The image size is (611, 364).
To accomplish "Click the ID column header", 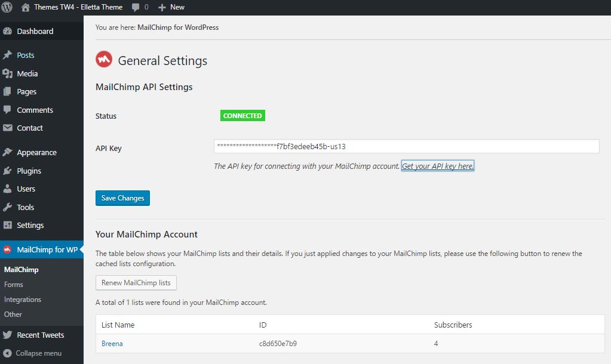I will (263, 325).
